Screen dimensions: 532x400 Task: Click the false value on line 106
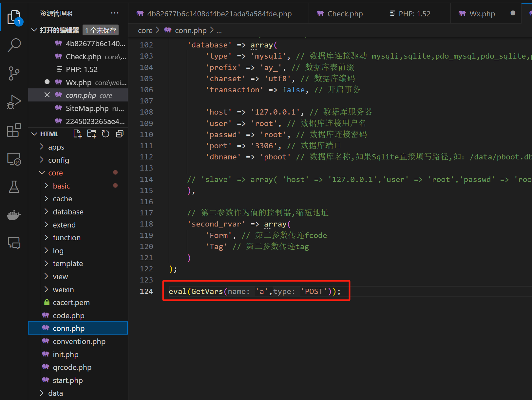tap(294, 90)
